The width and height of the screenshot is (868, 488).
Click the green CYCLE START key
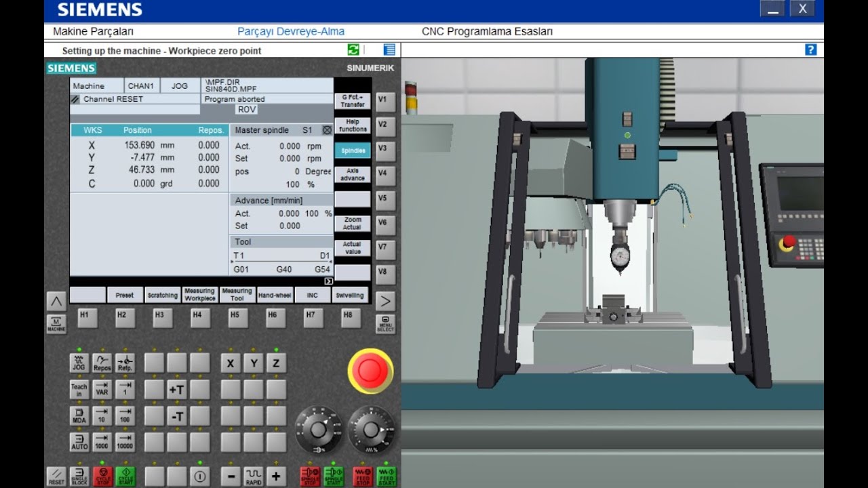pos(125,476)
